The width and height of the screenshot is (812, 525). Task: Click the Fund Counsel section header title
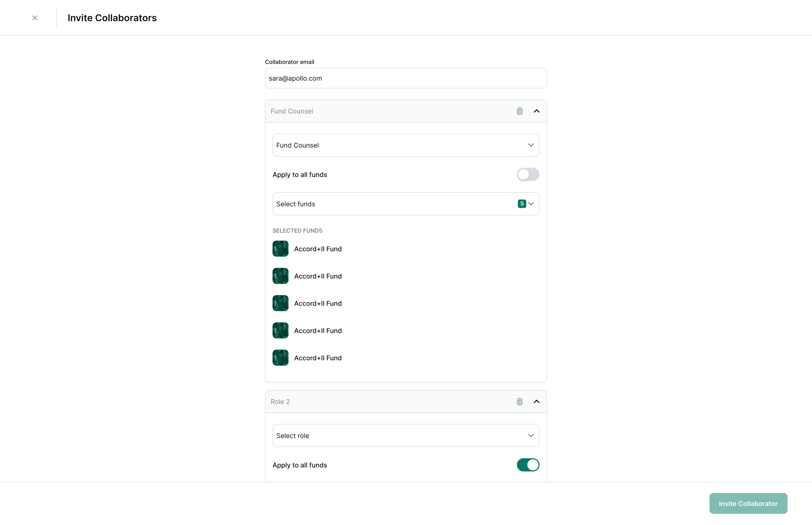(292, 111)
